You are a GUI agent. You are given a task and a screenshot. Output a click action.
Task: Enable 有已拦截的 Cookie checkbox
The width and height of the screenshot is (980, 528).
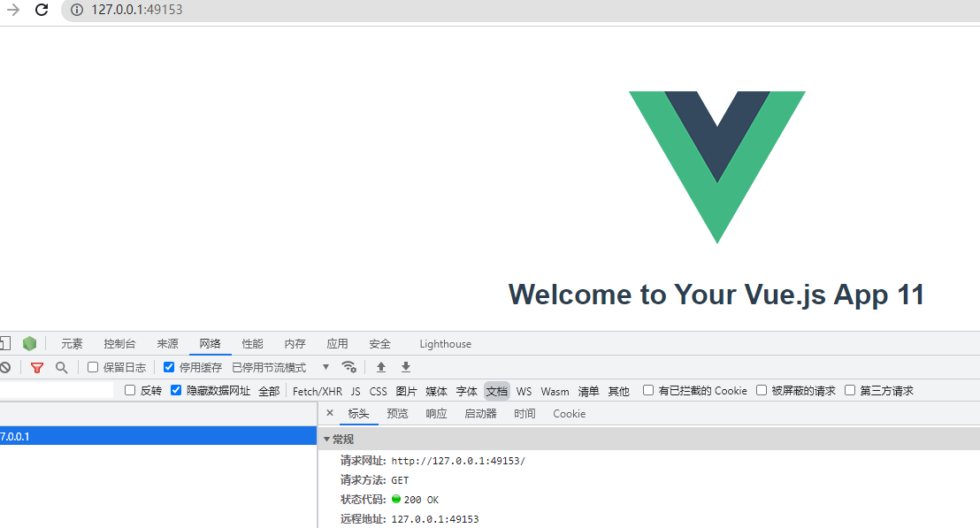(648, 390)
